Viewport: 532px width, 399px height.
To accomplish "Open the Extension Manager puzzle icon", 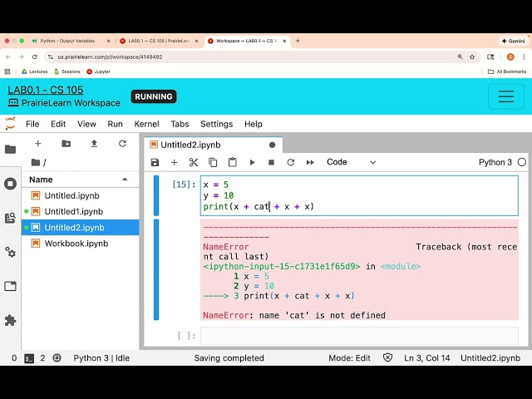I will (x=10, y=320).
